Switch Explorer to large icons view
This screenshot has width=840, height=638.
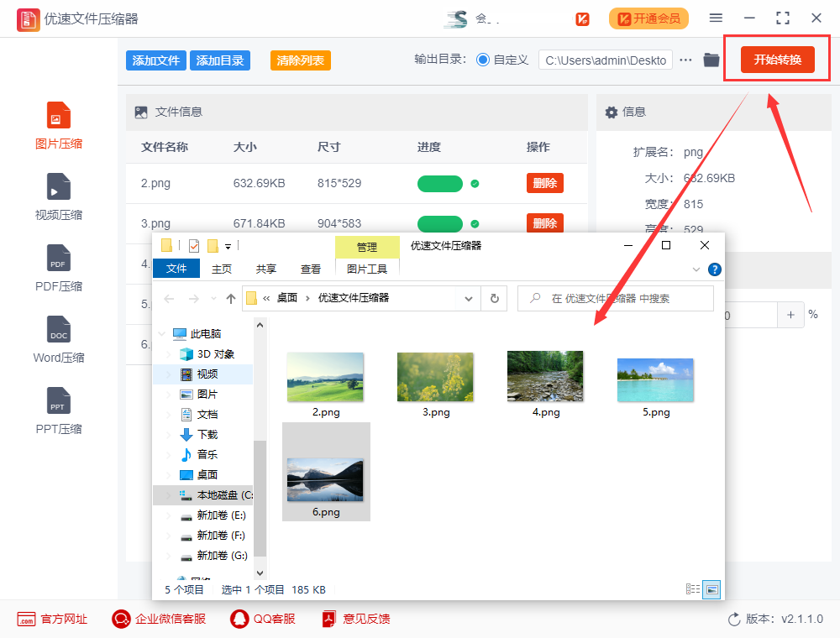coord(711,589)
